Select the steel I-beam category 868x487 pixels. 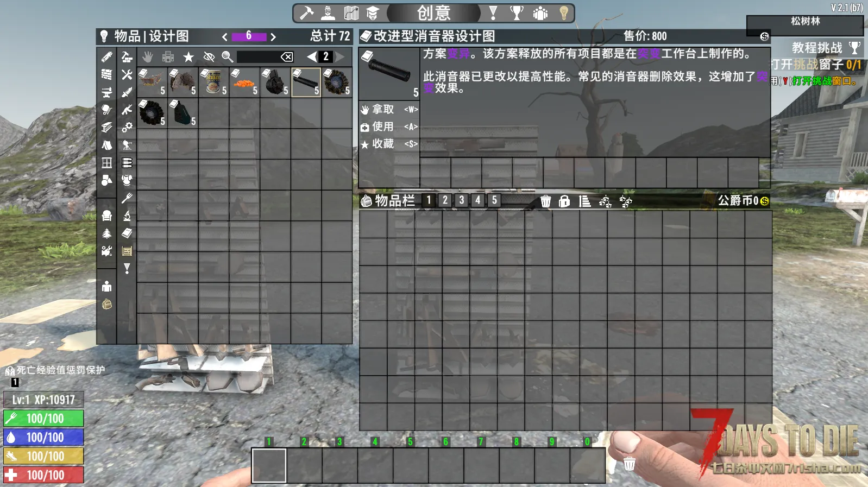pyautogui.click(x=107, y=128)
